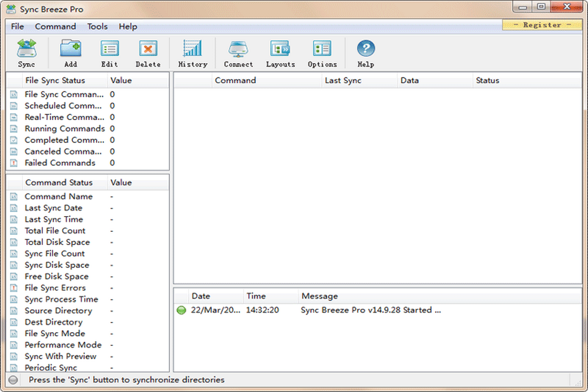
Task: Click the Delete toolbar icon
Action: 148,53
